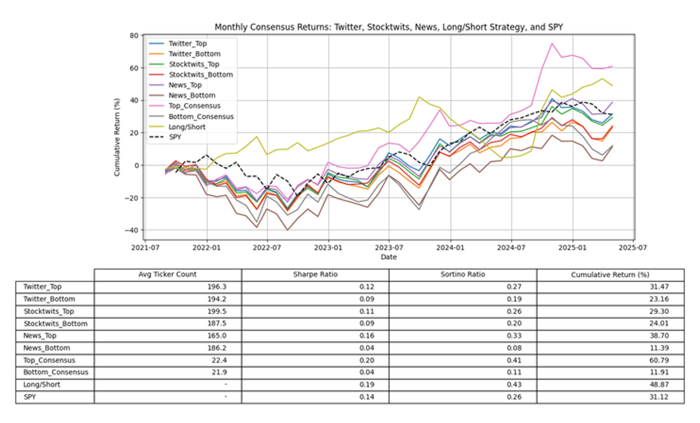The image size is (700, 423).
Task: Click the Long/Short table row label
Action: point(42,385)
